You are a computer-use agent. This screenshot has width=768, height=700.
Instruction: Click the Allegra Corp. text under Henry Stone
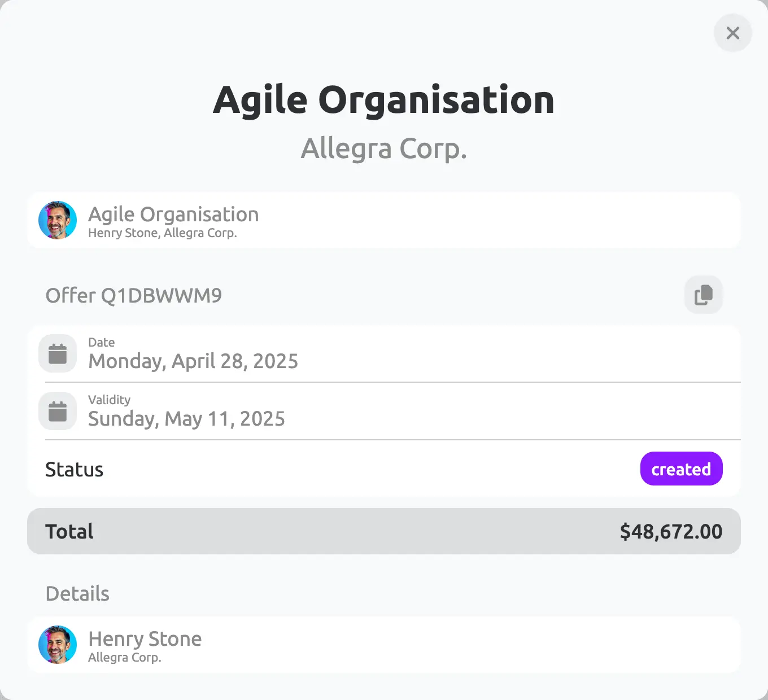[125, 658]
